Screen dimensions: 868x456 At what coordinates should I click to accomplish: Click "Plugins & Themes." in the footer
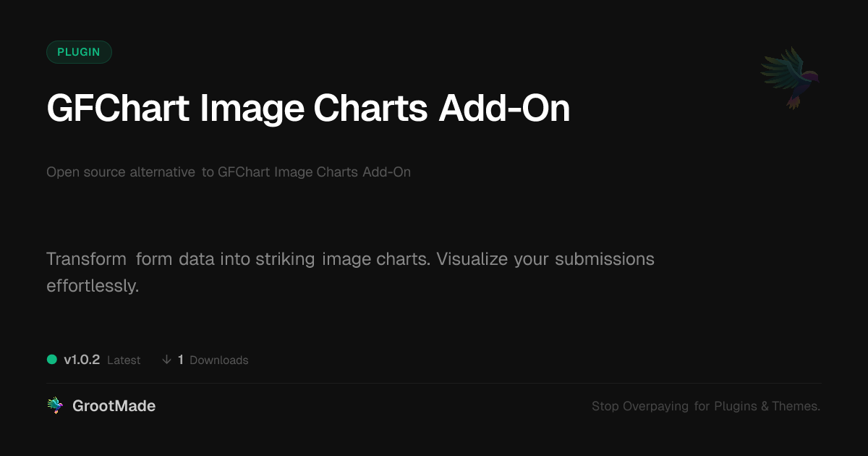click(767, 407)
